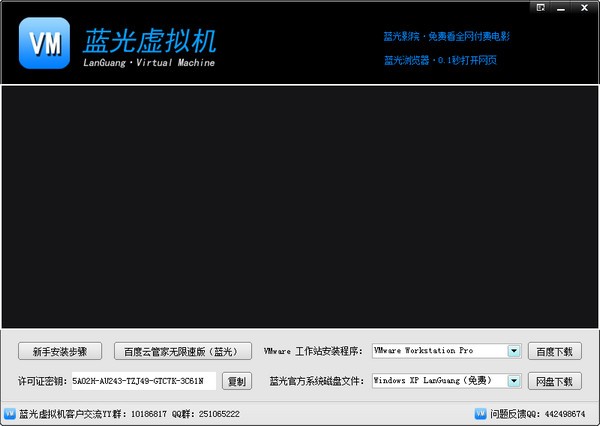Screen dimensions: 600x426
Task: Open the 蓝光浏览器 browser link
Action: [x=440, y=60]
